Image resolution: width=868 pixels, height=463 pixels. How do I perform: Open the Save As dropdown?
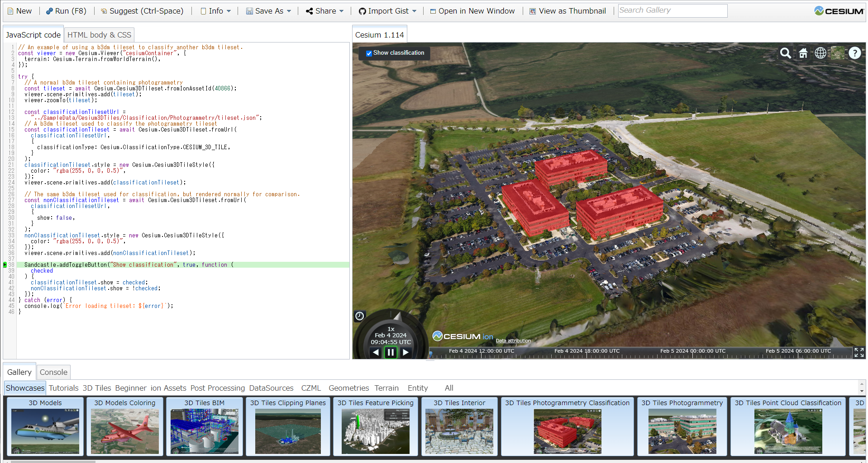pos(268,10)
